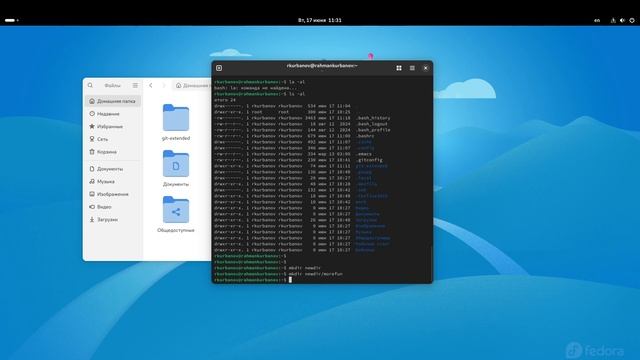Select Домашняя папка in Files sidebar
640x360 pixels.
coord(113,101)
